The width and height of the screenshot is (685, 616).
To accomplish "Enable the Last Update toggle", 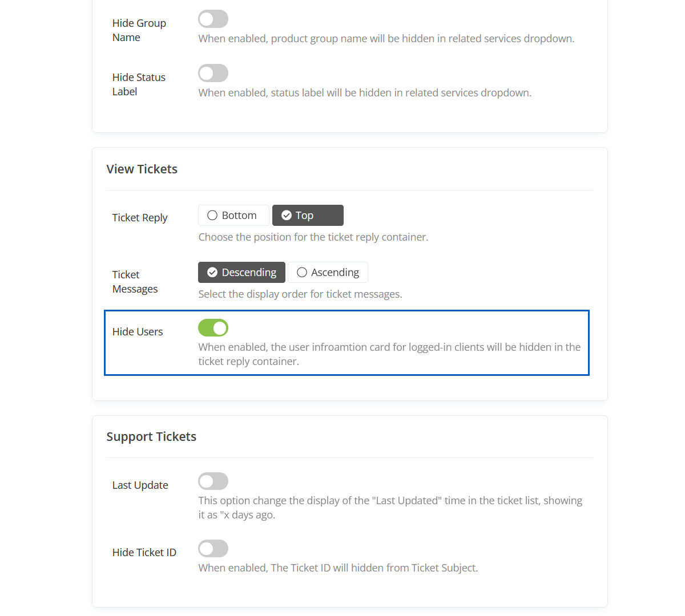I will (x=213, y=481).
